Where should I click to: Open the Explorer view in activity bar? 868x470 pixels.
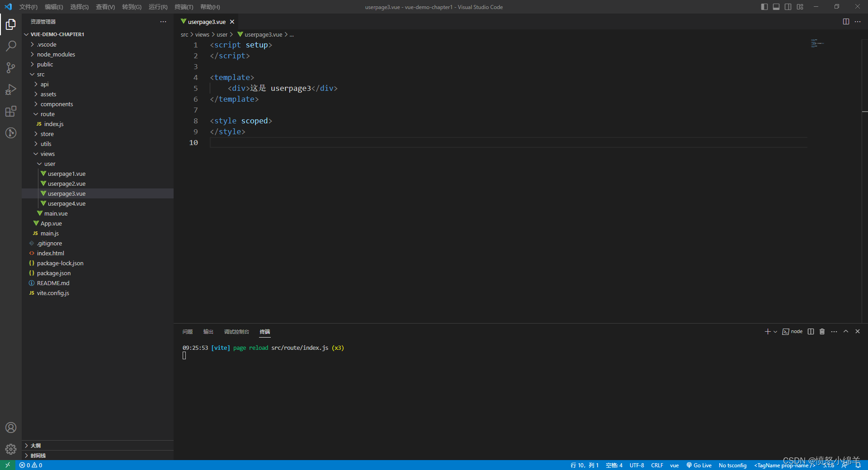11,24
